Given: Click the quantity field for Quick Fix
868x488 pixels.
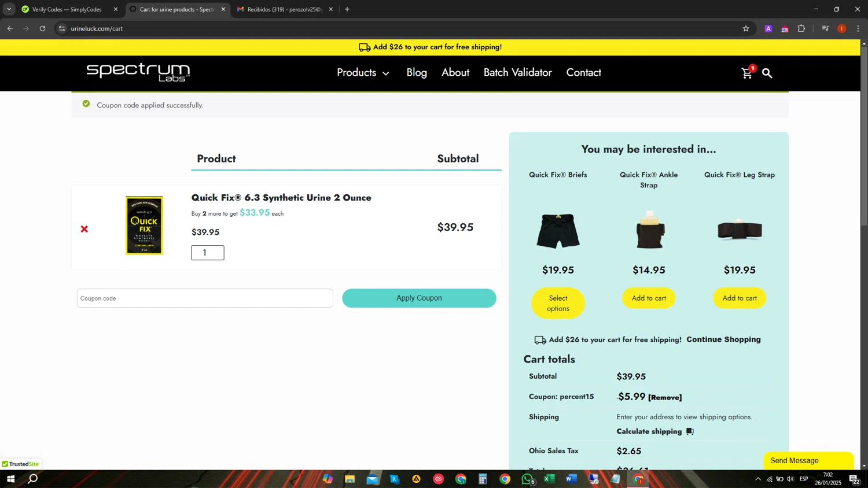Looking at the screenshot, I should [208, 253].
